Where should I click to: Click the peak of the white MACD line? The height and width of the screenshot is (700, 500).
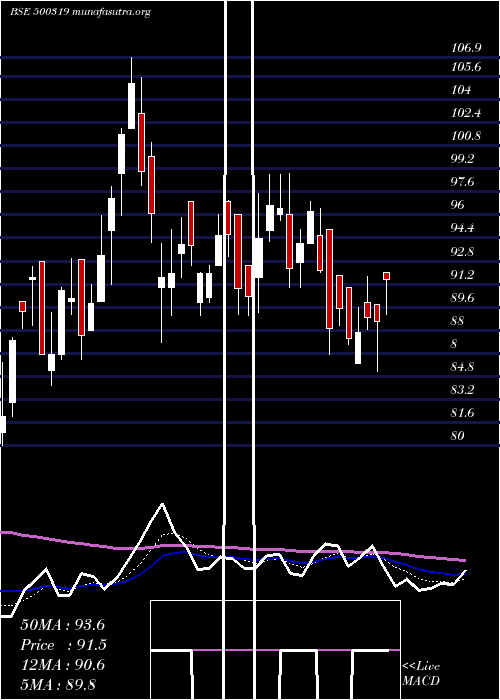coord(162,504)
